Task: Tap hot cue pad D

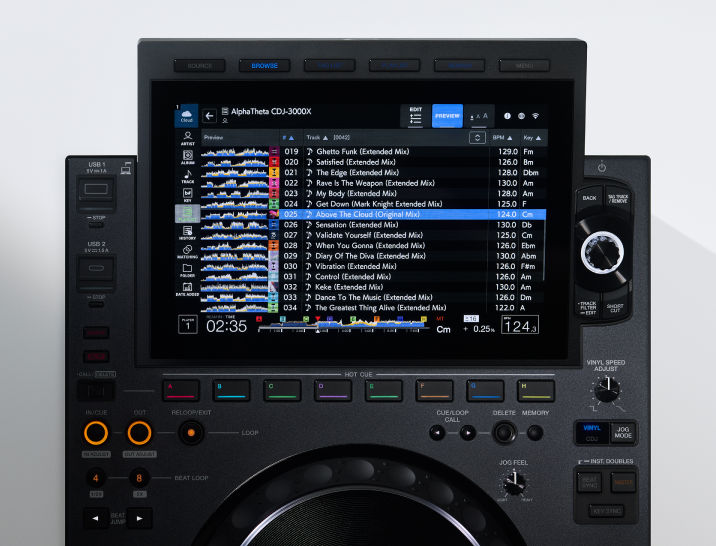Action: [x=333, y=391]
